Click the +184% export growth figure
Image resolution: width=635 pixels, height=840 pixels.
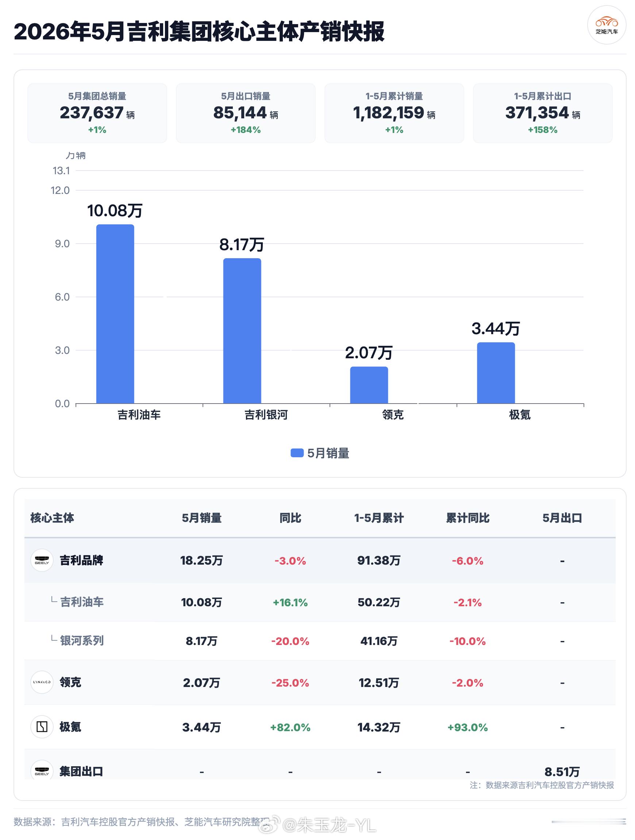tap(246, 130)
